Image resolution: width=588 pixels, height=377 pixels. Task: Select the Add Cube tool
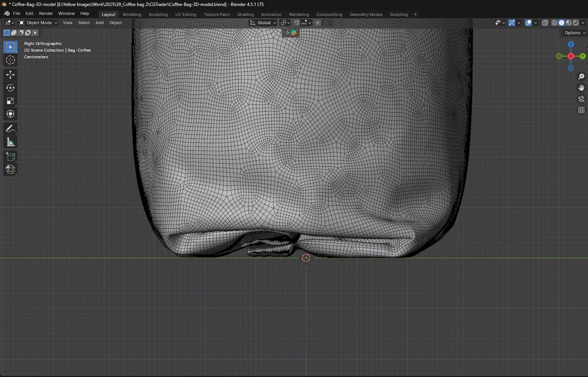coord(10,157)
